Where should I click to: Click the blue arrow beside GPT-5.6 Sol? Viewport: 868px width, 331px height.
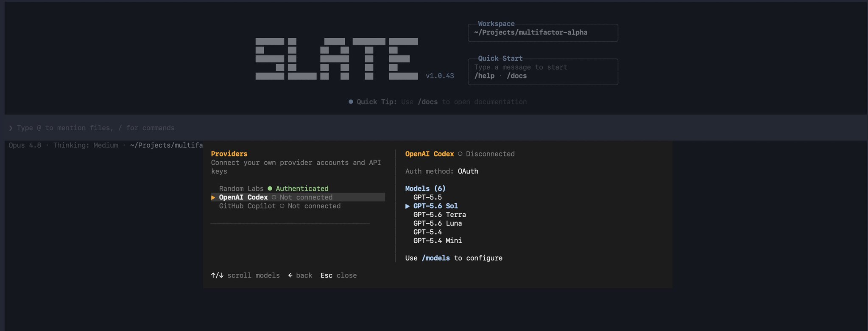tap(407, 206)
